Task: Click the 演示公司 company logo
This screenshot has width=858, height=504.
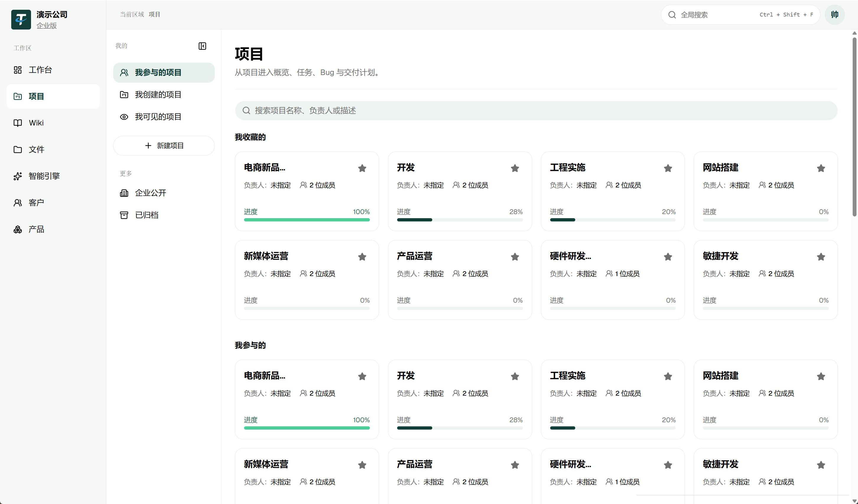Action: click(x=21, y=19)
